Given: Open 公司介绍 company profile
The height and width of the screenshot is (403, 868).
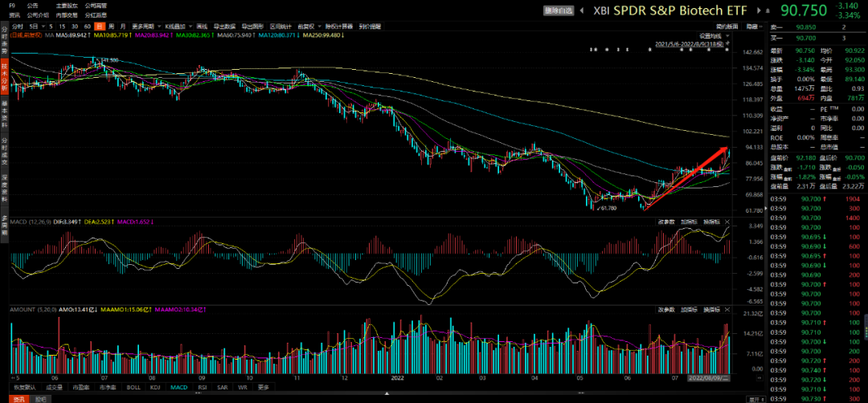Looking at the screenshot, I should [37, 15].
